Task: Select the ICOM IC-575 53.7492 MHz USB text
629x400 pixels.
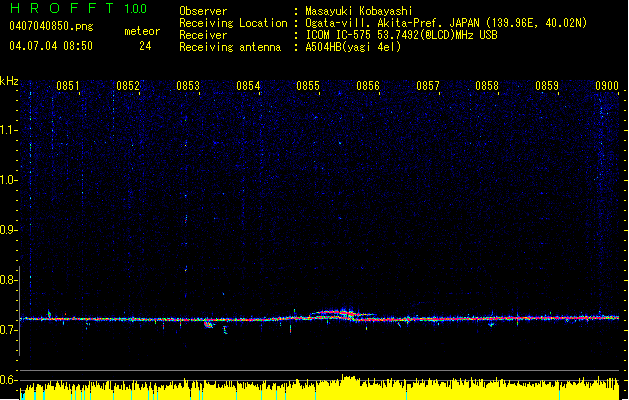Action: point(401,35)
